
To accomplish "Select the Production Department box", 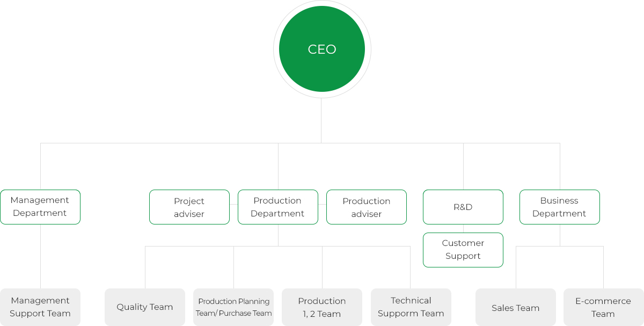I will click(x=278, y=207).
